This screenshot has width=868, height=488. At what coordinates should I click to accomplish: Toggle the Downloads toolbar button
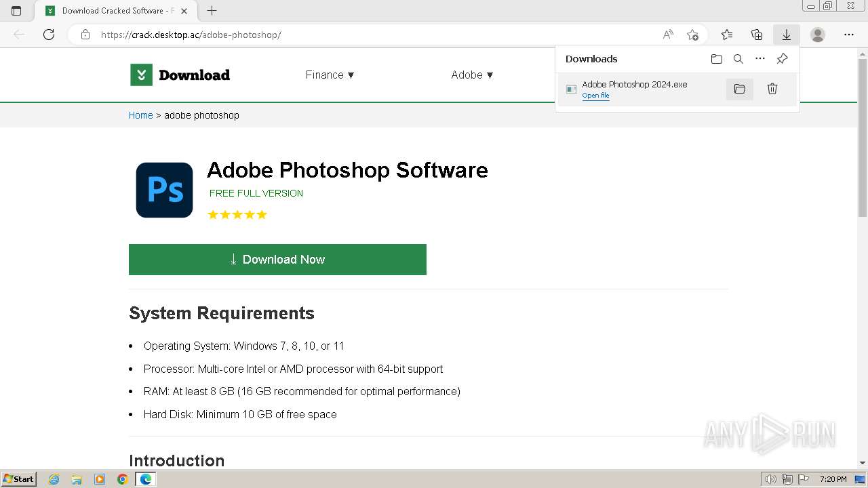pyautogui.click(x=787, y=35)
